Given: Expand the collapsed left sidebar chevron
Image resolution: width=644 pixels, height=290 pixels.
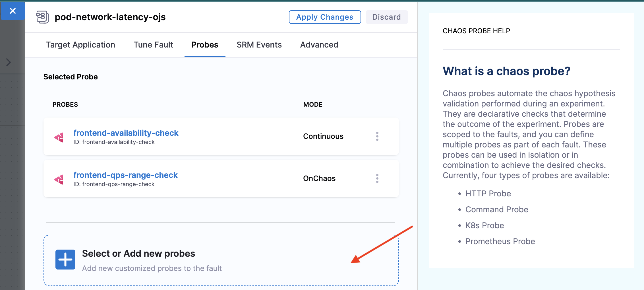Looking at the screenshot, I should point(9,62).
